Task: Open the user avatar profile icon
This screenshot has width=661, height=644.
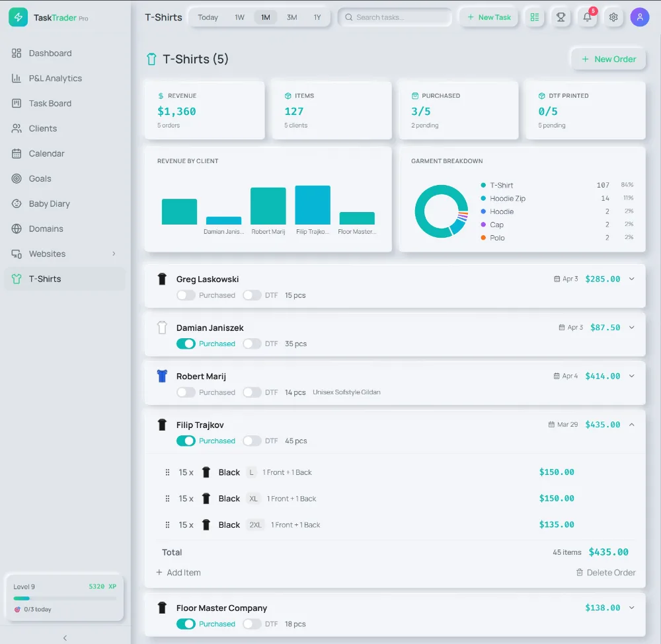Action: (x=639, y=17)
